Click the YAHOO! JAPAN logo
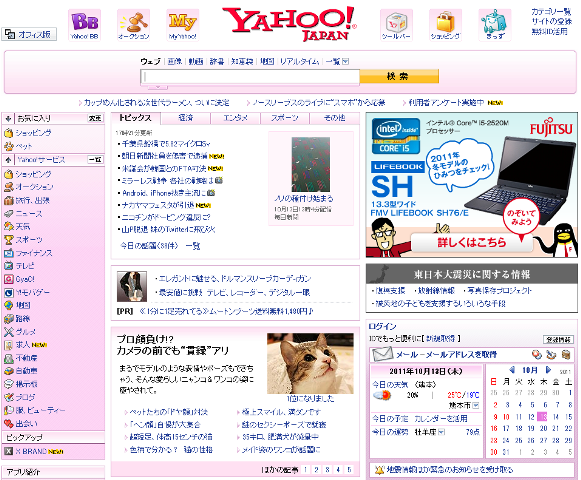Image resolution: width=581 pixels, height=480 pixels. point(289,23)
